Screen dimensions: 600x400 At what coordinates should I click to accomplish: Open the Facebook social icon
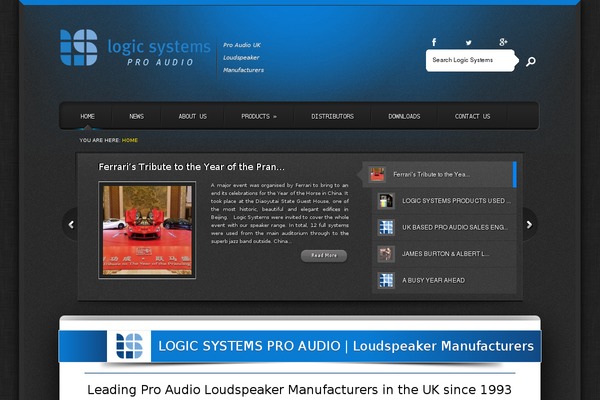pos(434,42)
